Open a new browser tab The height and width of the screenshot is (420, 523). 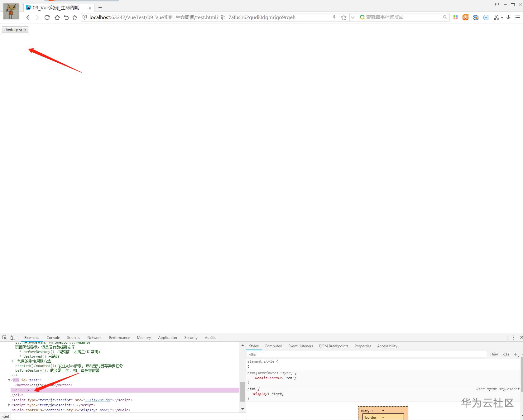click(100, 7)
